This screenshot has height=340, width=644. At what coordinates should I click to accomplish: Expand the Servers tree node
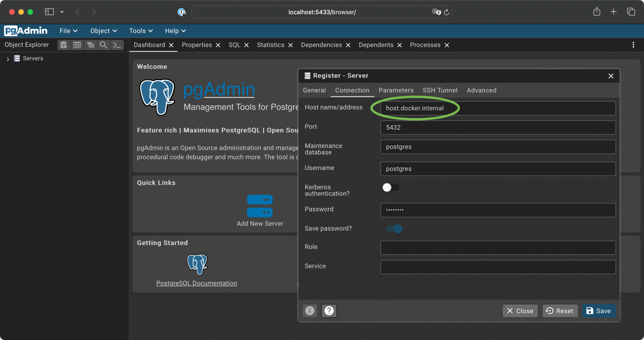(8, 59)
